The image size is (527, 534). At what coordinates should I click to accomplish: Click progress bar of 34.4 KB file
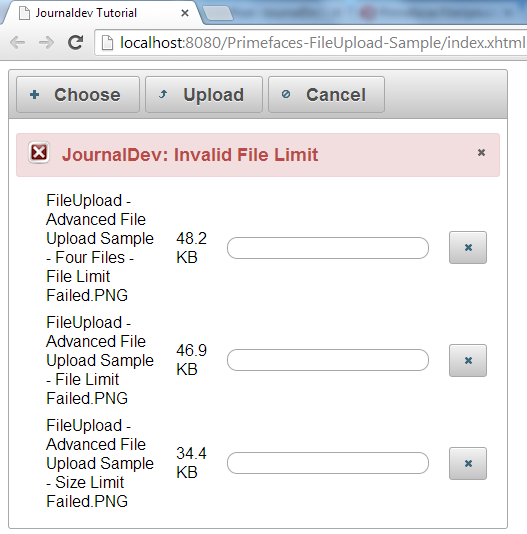pos(328,463)
